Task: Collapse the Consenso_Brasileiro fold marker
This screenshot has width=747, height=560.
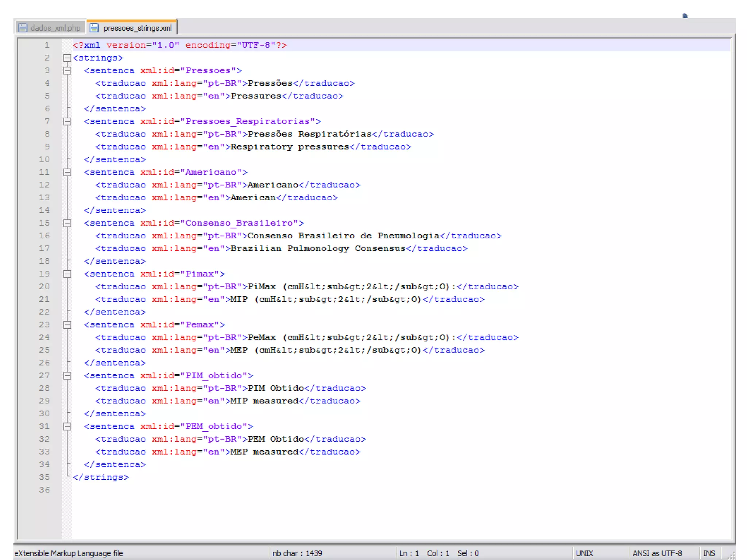Action: click(67, 223)
